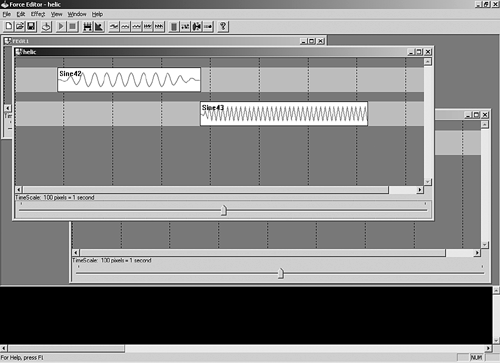Maximize the helic child window
The image size is (500, 363).
pos(419,52)
